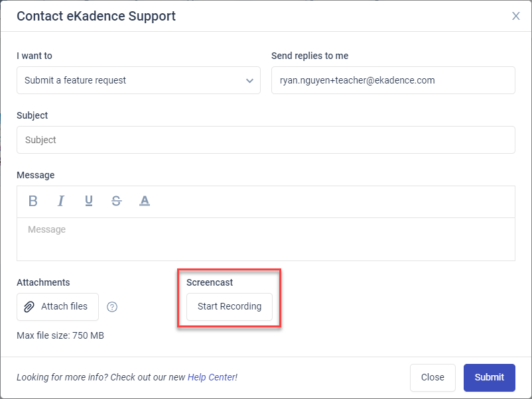Click the 'Send replies to me' label
532x399 pixels.
[310, 56]
